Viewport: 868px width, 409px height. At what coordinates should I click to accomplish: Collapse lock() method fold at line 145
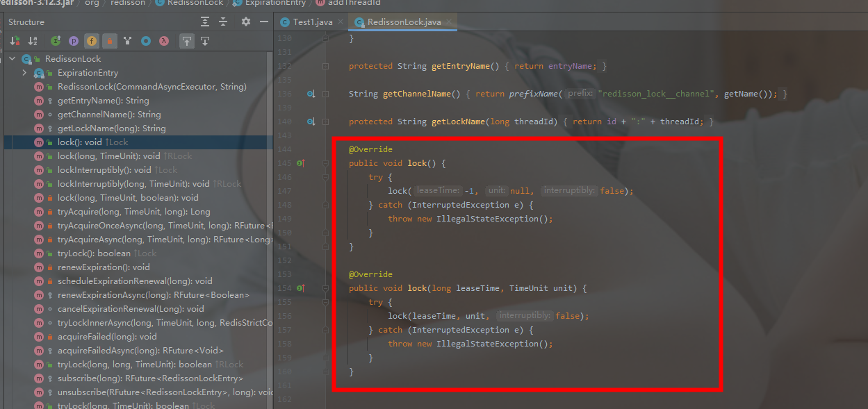(325, 163)
